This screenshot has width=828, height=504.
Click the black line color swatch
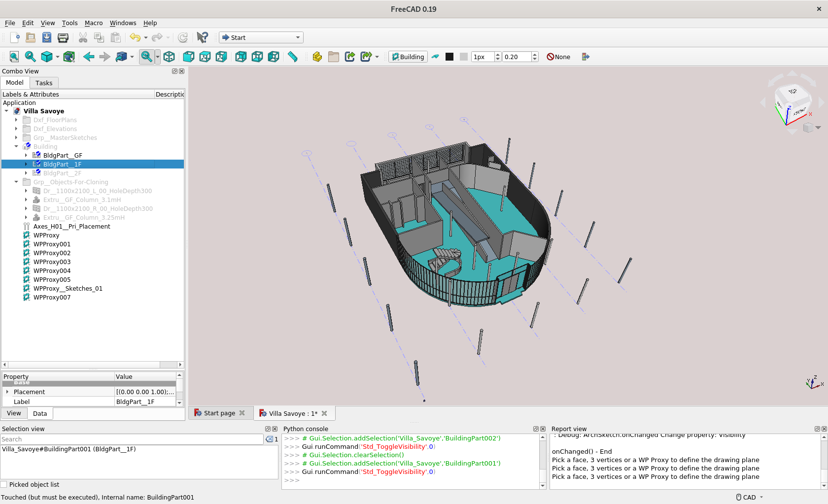449,57
